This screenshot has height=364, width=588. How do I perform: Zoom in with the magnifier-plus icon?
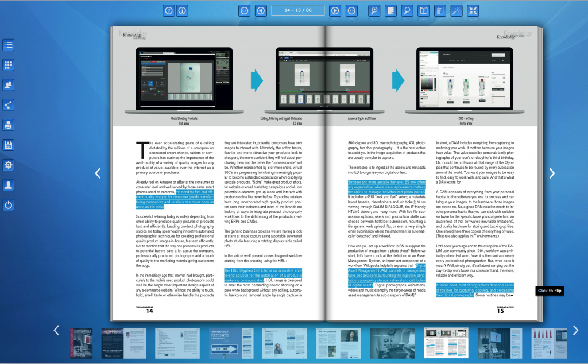point(374,10)
